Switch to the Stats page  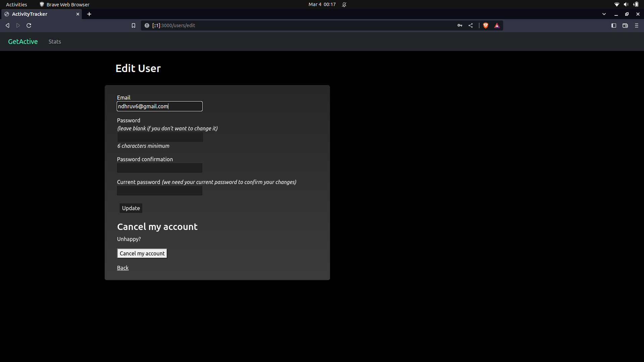[54, 41]
